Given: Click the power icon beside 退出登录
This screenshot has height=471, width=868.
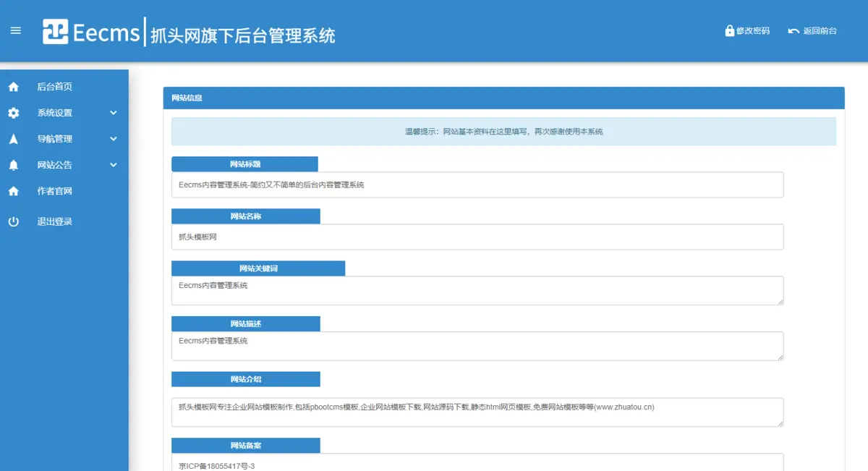Looking at the screenshot, I should point(13,221).
